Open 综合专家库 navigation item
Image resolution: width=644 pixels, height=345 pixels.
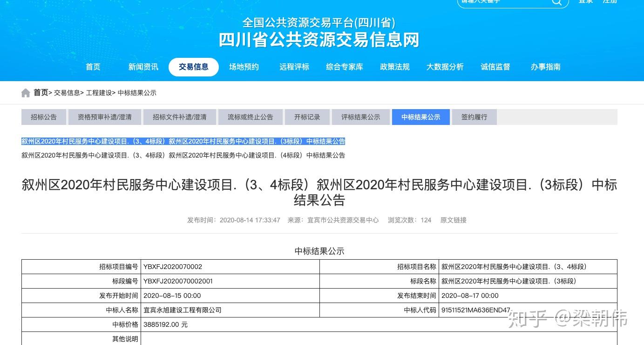[345, 67]
